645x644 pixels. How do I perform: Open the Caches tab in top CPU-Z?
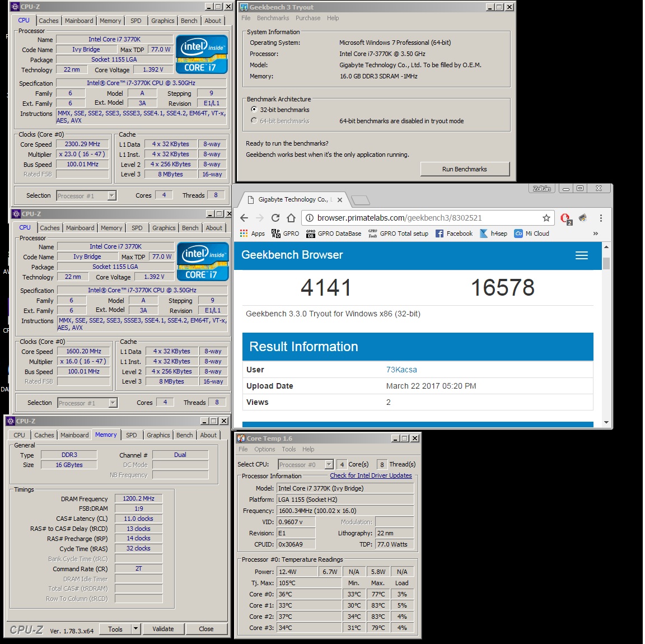click(49, 21)
